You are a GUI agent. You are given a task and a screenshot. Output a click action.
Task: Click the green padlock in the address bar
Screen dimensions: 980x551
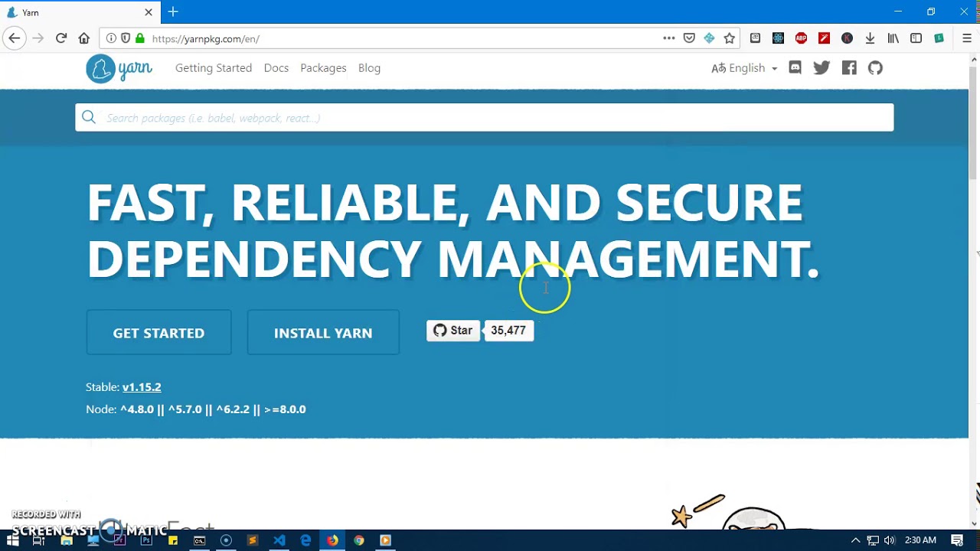(139, 38)
